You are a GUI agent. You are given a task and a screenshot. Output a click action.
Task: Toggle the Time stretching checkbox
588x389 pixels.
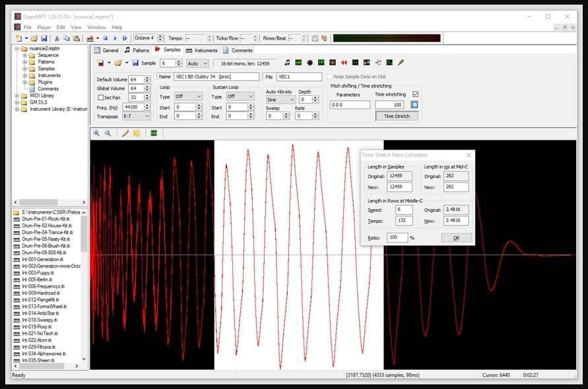pos(415,94)
